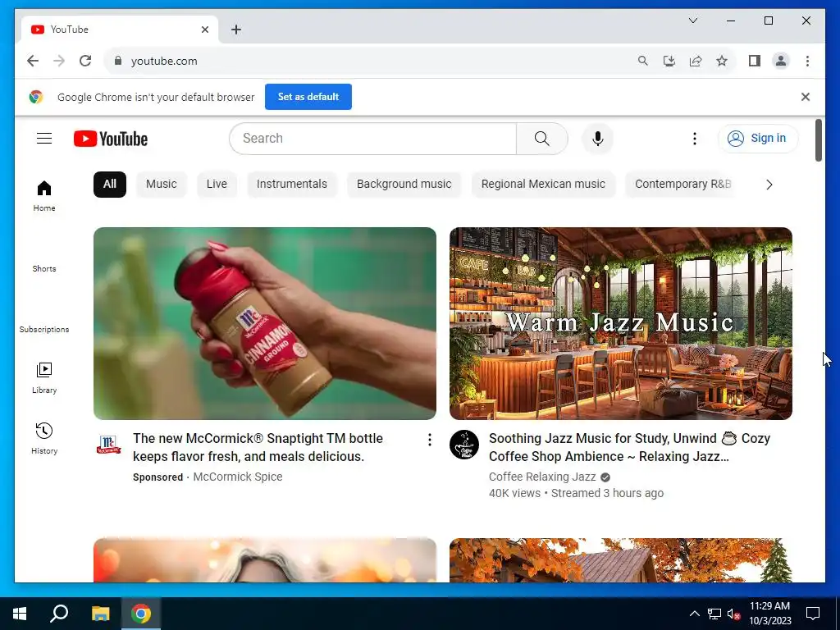Click the YouTube logo
840x630 pixels.
click(x=111, y=139)
